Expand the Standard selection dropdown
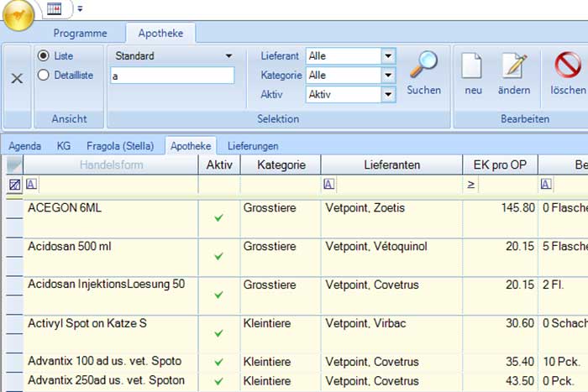Image resolution: width=588 pixels, height=392 pixels. tap(228, 56)
